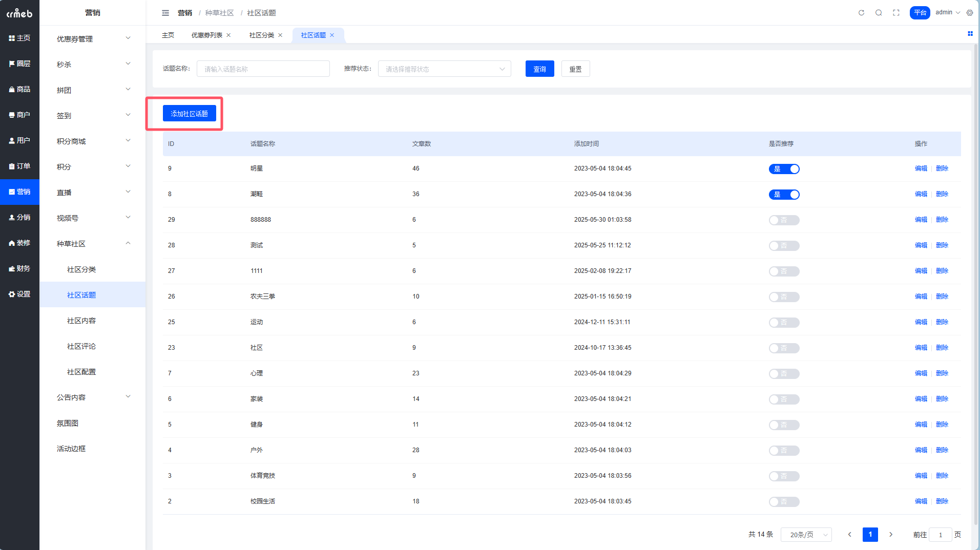The width and height of the screenshot is (980, 550).
Task: Click 编辑 for the 校园生活 topic
Action: [921, 501]
